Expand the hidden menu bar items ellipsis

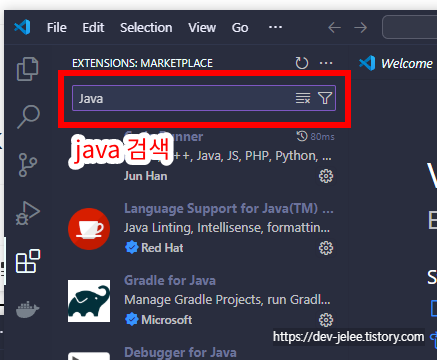[275, 27]
